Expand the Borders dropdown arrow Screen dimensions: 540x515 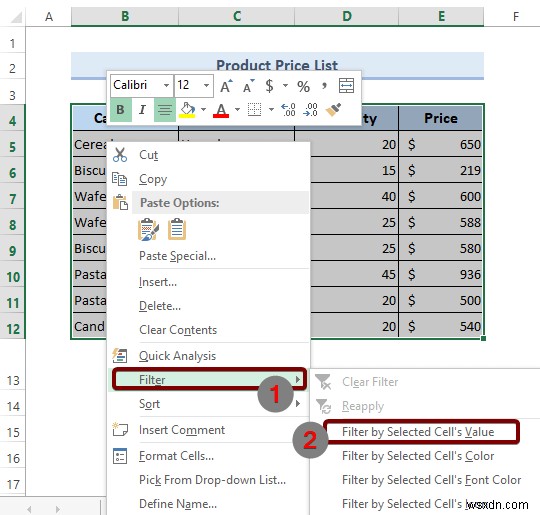[x=271, y=110]
